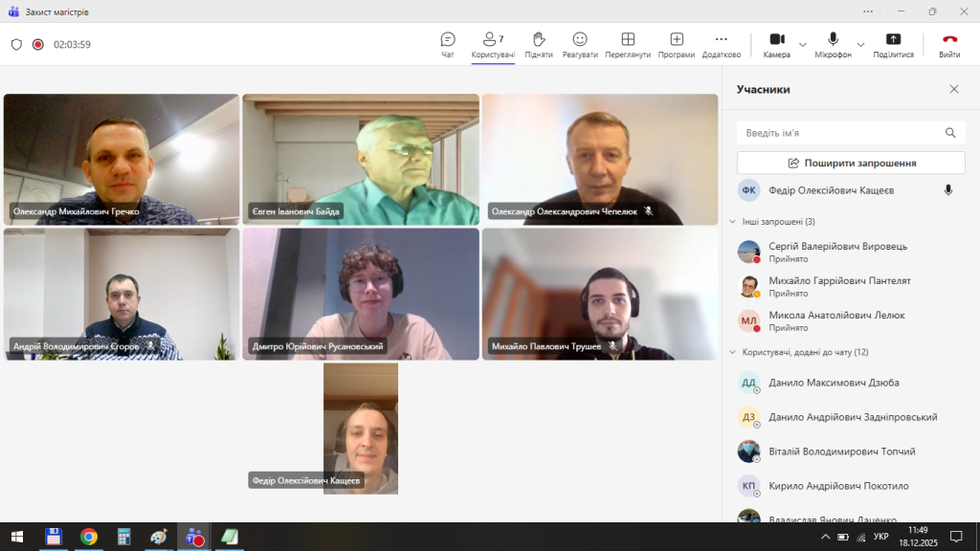Leave the meeting with Вийти button
This screenshot has width=980, height=551.
click(949, 45)
